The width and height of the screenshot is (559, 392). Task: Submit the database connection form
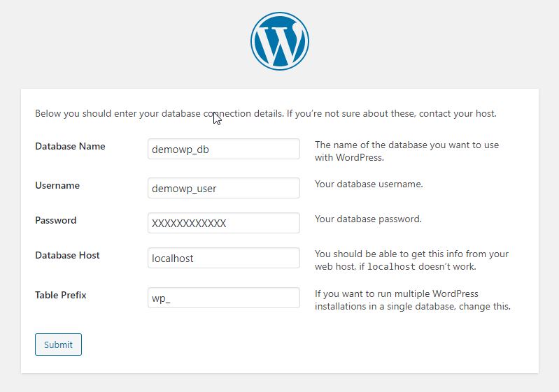pyautogui.click(x=58, y=344)
